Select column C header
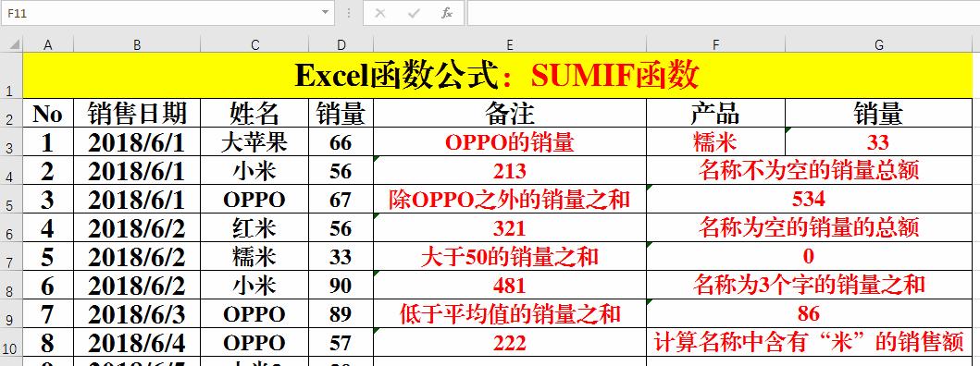Image resolution: width=980 pixels, height=366 pixels. (254, 45)
